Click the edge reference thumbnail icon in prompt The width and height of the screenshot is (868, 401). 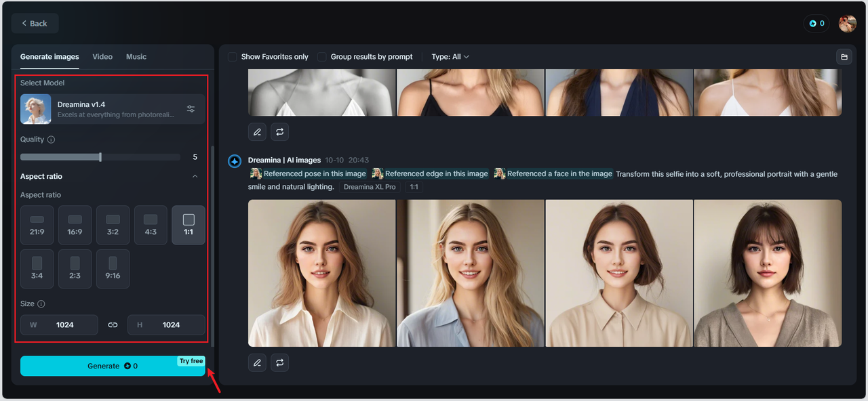pyautogui.click(x=378, y=174)
